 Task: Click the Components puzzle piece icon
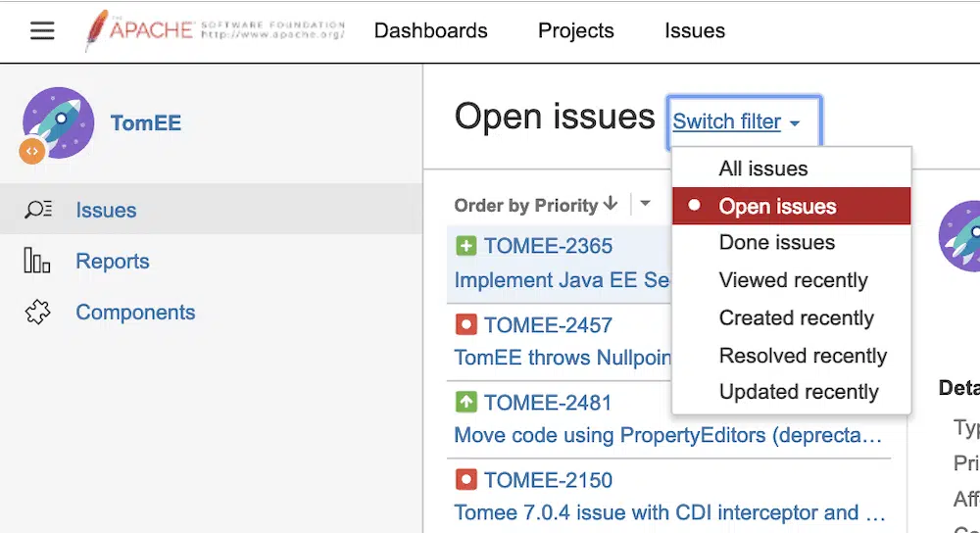click(37, 313)
